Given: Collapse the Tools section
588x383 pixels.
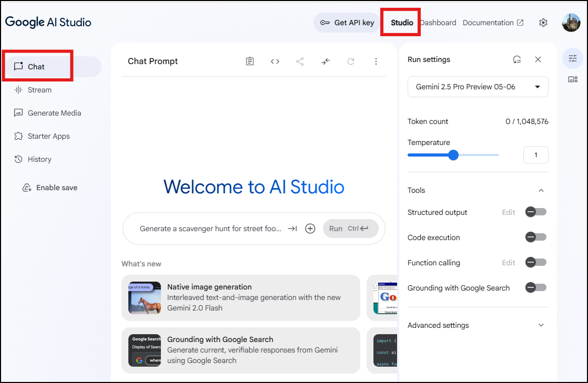Looking at the screenshot, I should 541,190.
